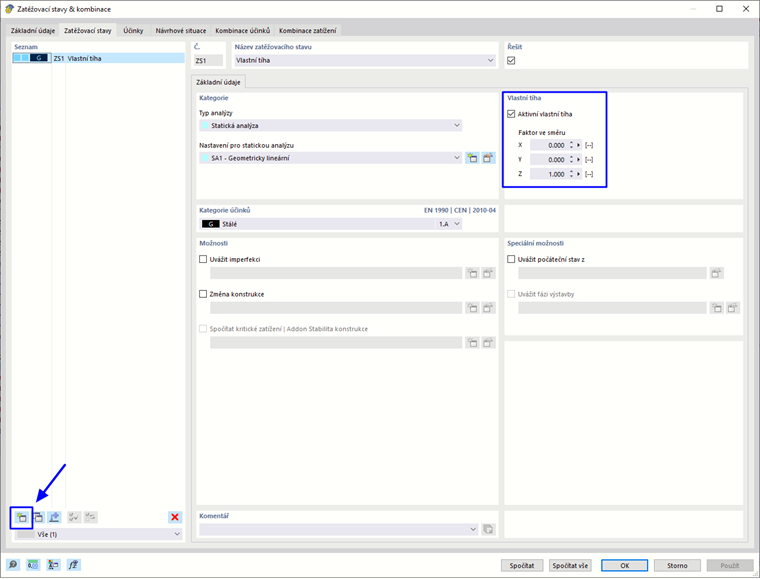This screenshot has height=579, width=760.
Task: Click the Spočítat button
Action: tap(522, 566)
